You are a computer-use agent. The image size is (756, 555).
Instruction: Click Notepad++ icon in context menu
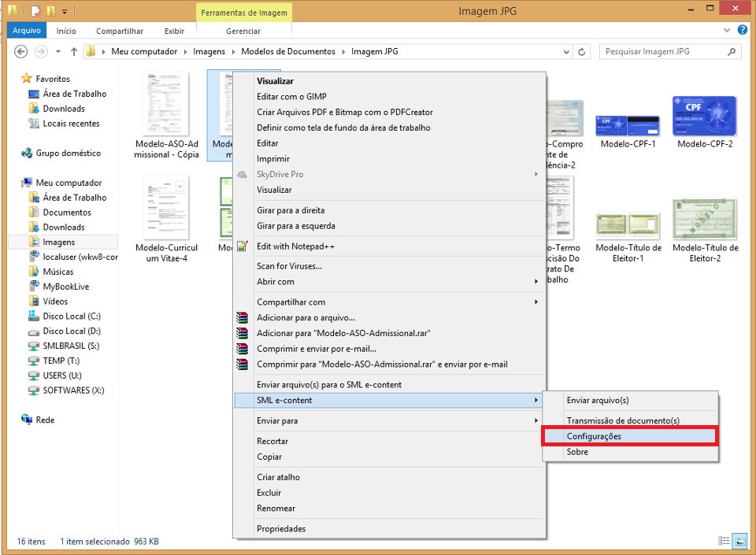[x=243, y=246]
